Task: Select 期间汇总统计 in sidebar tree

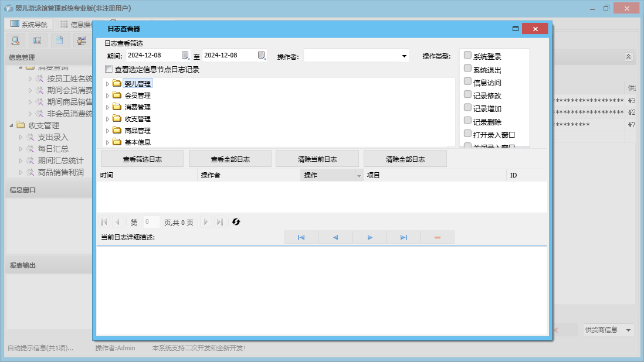Action: (x=60, y=160)
